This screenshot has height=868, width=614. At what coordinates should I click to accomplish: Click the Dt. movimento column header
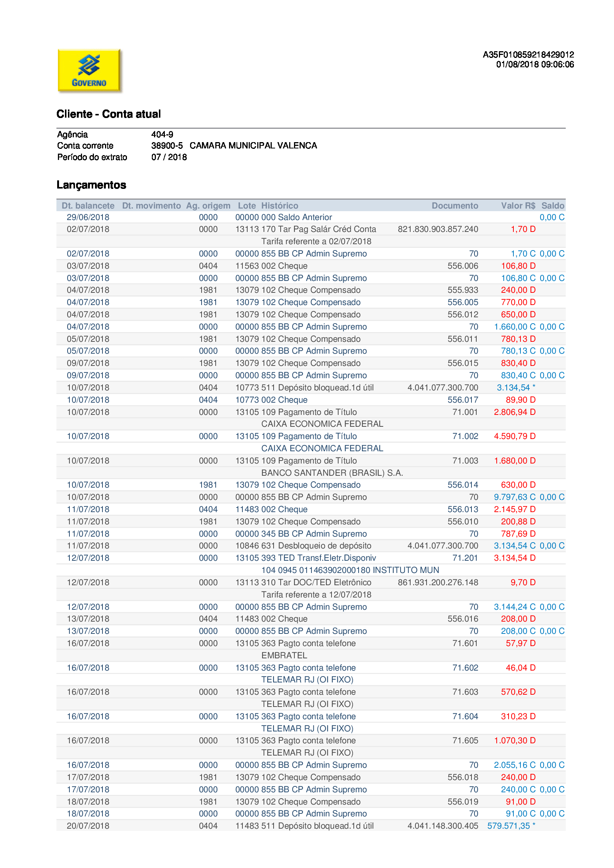(151, 206)
